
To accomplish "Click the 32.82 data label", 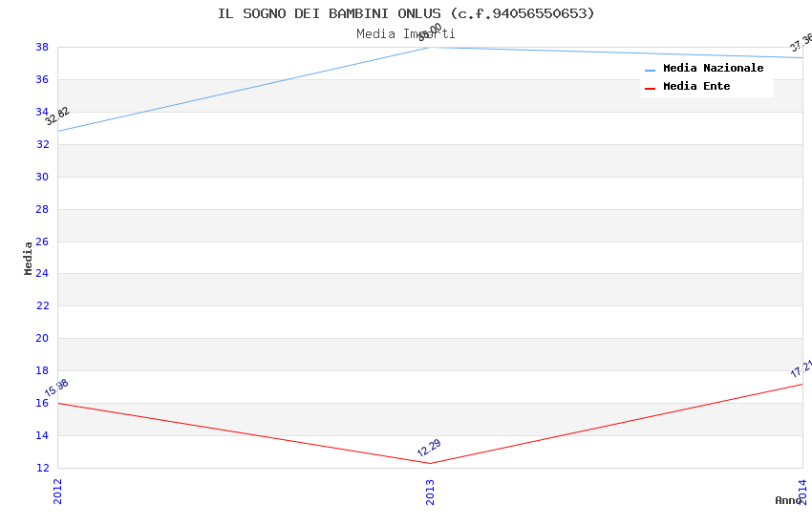I will point(57,115).
